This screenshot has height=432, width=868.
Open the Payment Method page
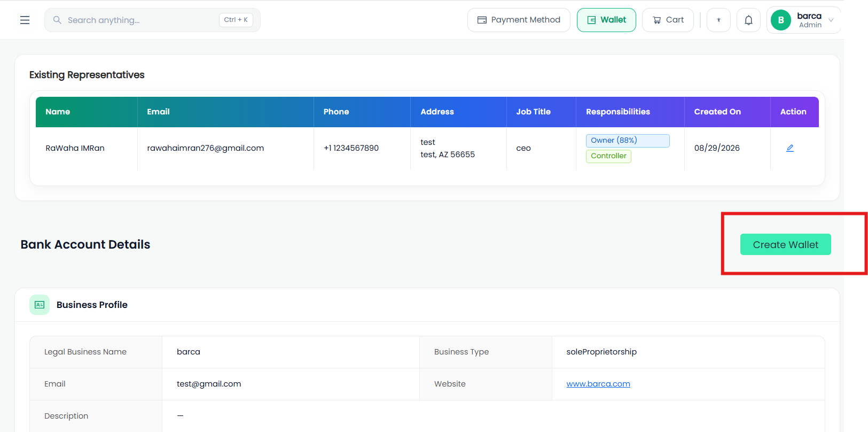click(519, 20)
